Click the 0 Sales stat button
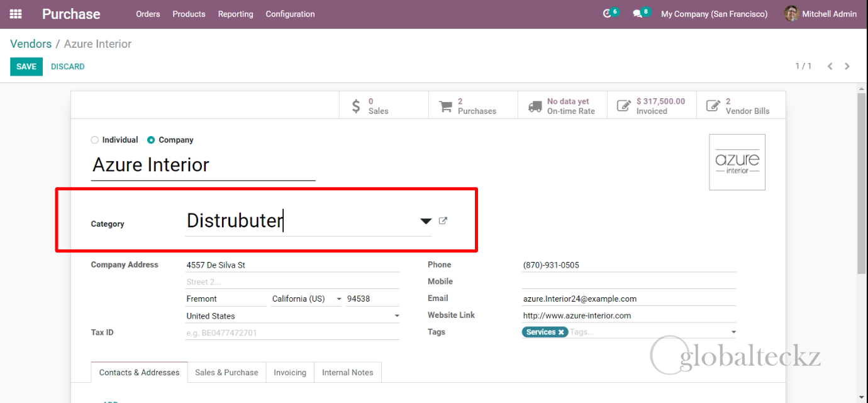The height and width of the screenshot is (403, 868). 384,106
